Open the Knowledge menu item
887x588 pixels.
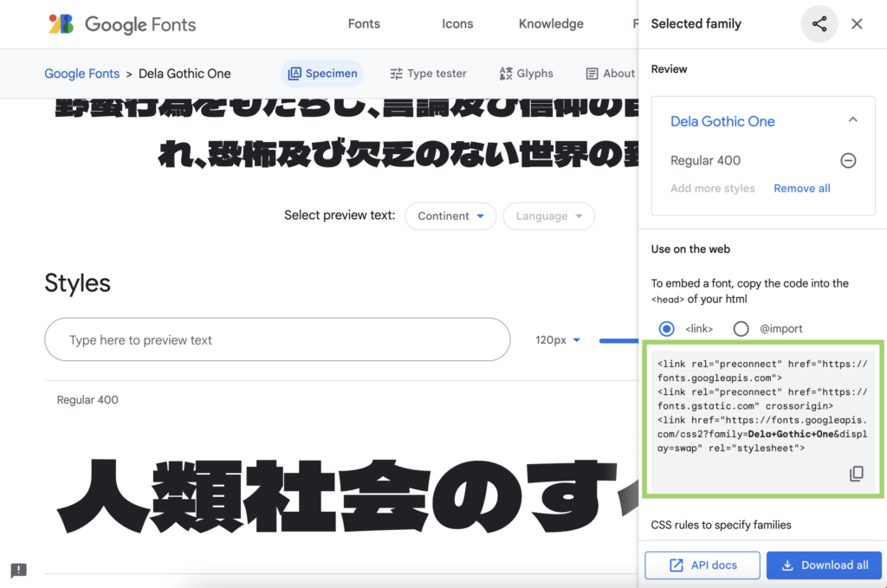click(551, 24)
